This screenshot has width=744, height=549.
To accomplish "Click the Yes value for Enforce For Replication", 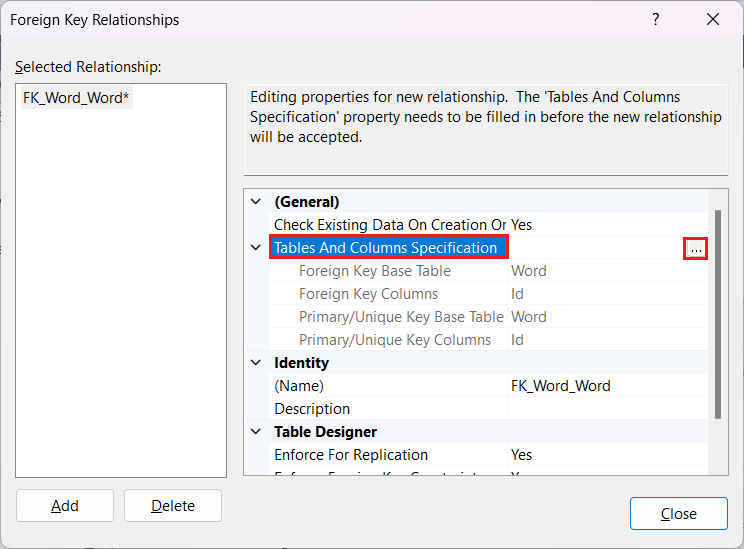I will coord(521,455).
